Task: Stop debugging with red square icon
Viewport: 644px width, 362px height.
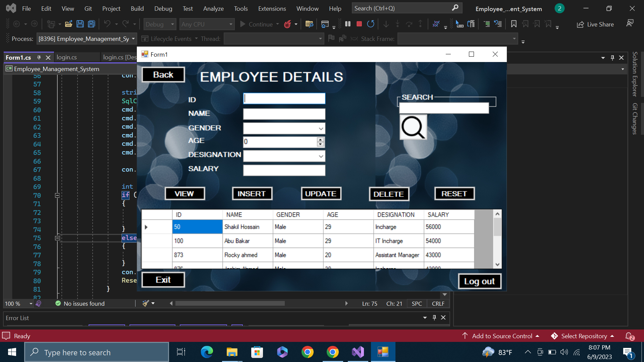Action: (359, 24)
